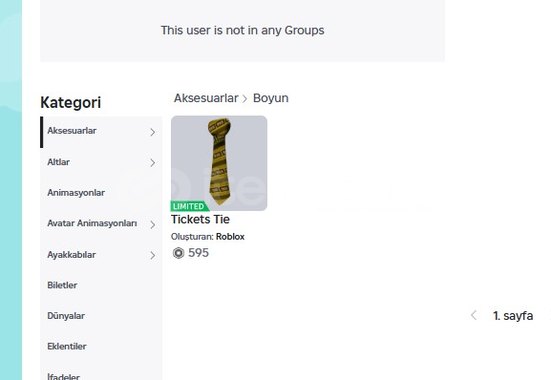The image size is (551, 380).
Task: Go to previous page arrow
Action: (x=473, y=315)
